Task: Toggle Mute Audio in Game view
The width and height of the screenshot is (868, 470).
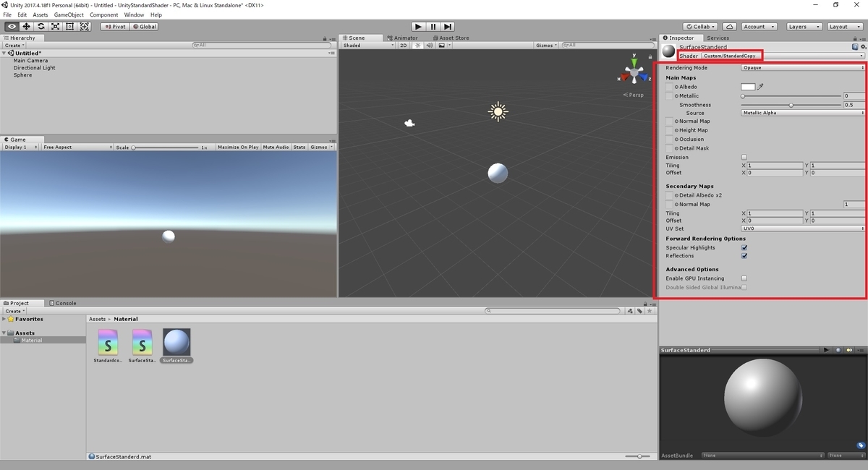Action: coord(276,147)
